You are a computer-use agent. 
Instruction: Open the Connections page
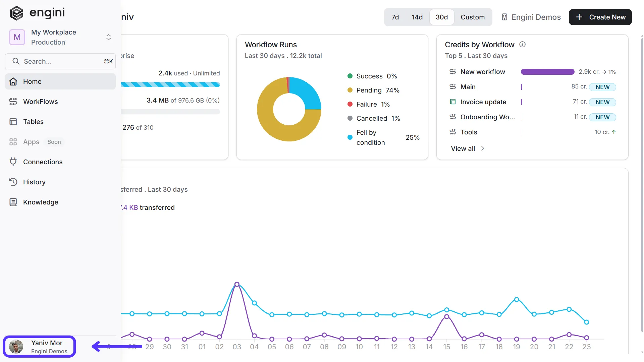60,162
